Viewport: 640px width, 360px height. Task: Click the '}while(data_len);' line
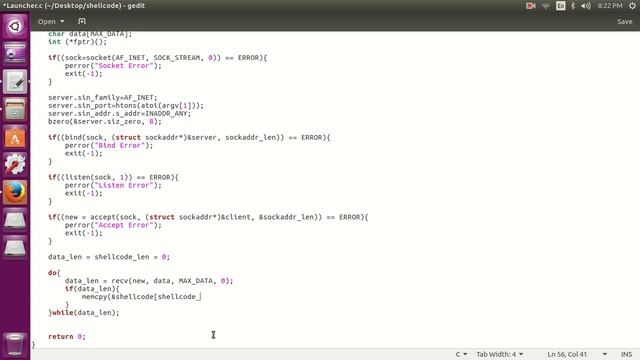pyautogui.click(x=84, y=313)
